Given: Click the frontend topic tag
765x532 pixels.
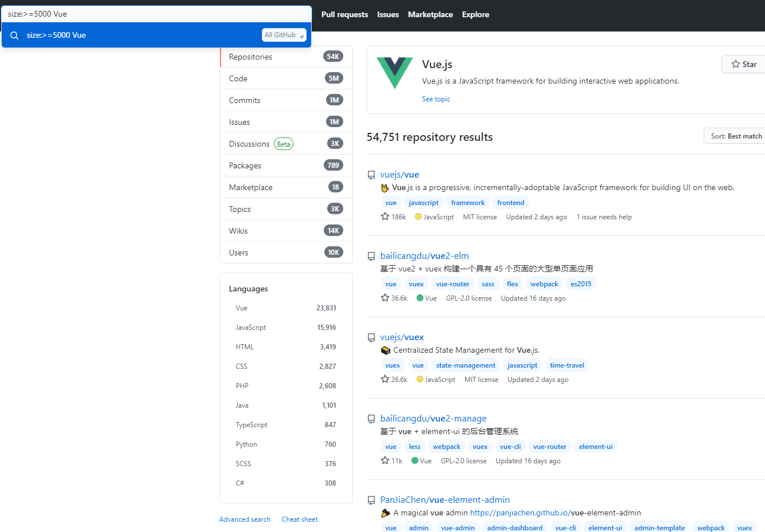Looking at the screenshot, I should pos(511,203).
